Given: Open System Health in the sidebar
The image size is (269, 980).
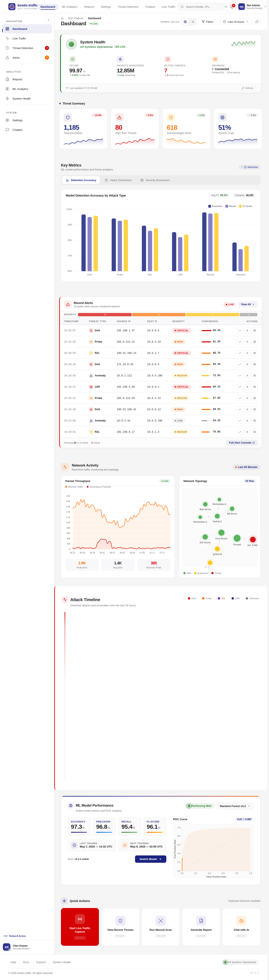Looking at the screenshot, I should click(27, 98).
